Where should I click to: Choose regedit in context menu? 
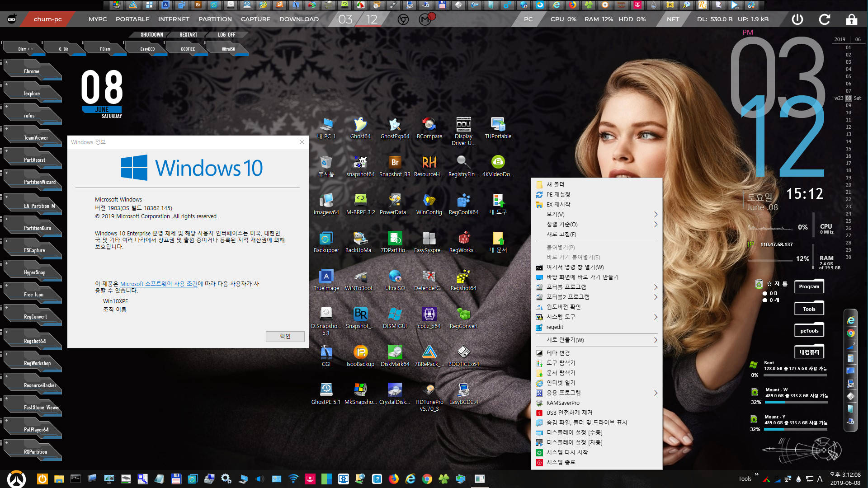pos(597,327)
